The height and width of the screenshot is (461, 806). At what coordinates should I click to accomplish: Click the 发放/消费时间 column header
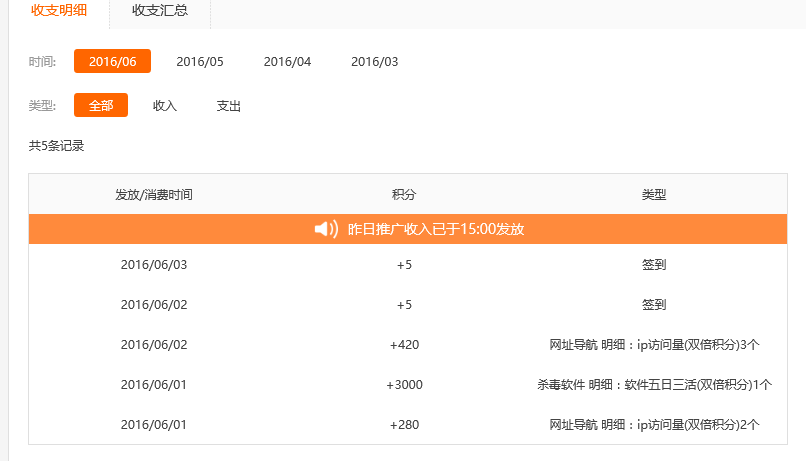154,194
